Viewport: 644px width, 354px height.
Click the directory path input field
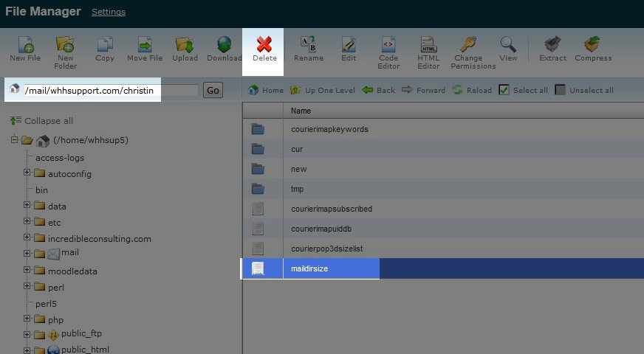pos(111,90)
